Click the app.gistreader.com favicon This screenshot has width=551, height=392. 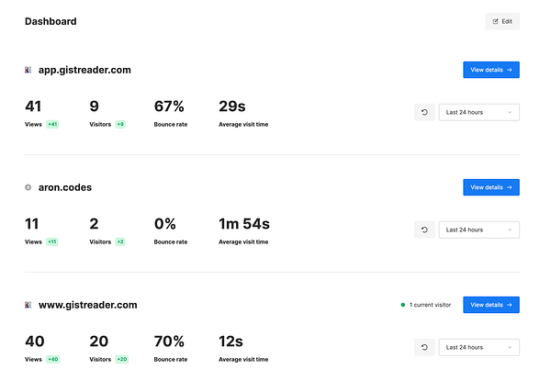click(28, 70)
